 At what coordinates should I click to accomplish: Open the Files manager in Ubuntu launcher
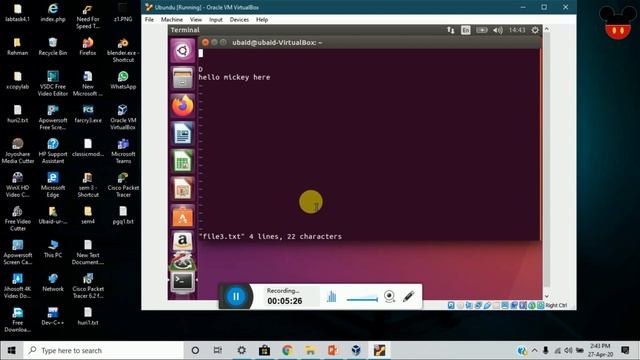[x=182, y=78]
